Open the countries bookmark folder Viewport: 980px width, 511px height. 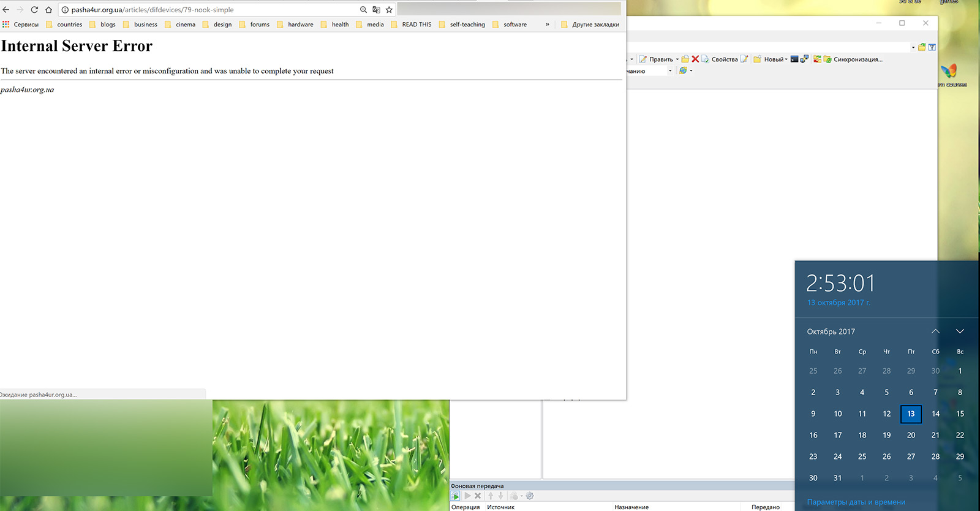point(64,25)
